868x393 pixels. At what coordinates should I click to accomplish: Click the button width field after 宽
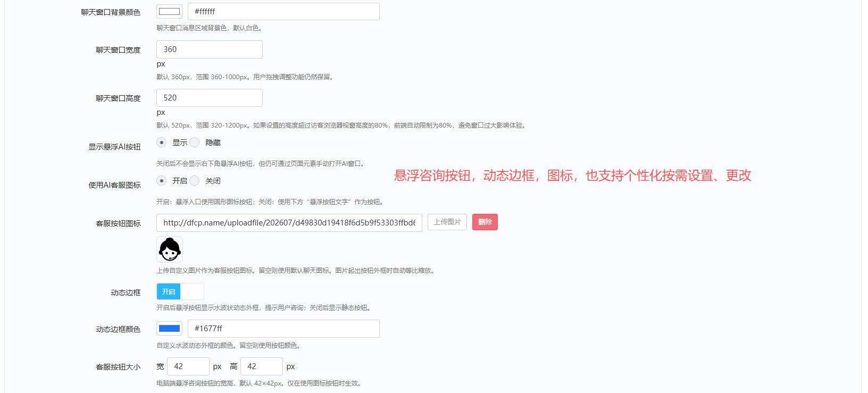(x=188, y=366)
